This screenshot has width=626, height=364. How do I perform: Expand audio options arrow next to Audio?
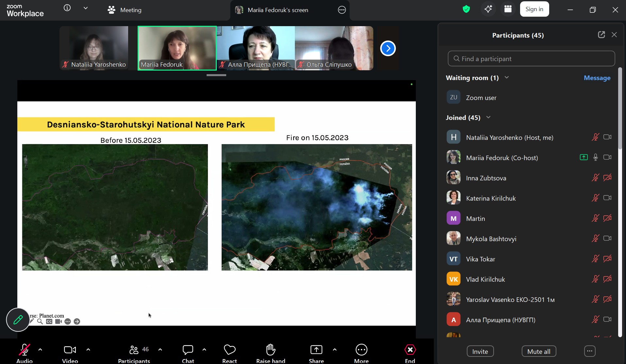coord(40,349)
